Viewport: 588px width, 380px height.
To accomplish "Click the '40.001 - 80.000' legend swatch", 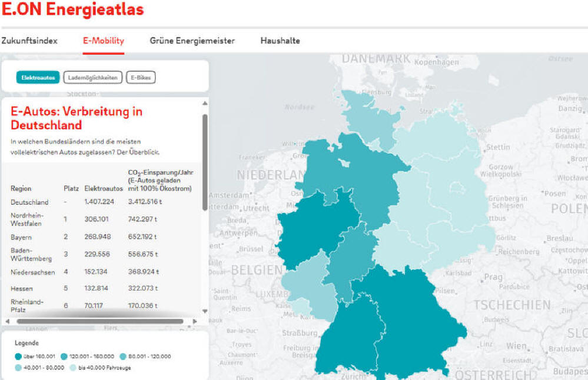I will (18, 368).
